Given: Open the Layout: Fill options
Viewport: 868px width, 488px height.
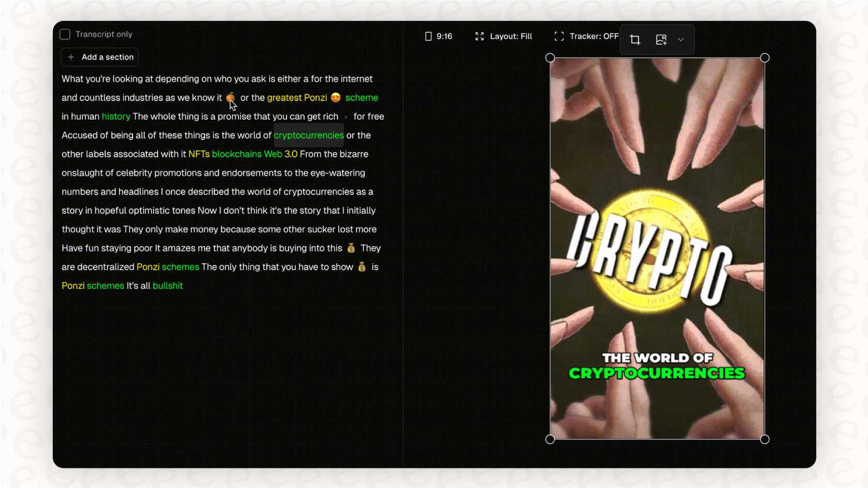Looking at the screenshot, I should point(511,36).
